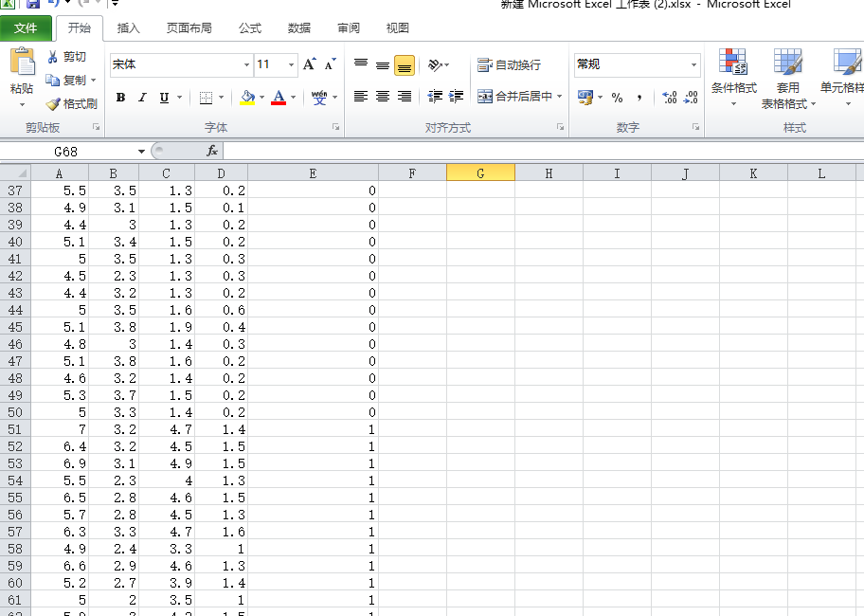Click Save icon in quick access toolbar
The width and height of the screenshot is (864, 616).
tap(33, 3)
